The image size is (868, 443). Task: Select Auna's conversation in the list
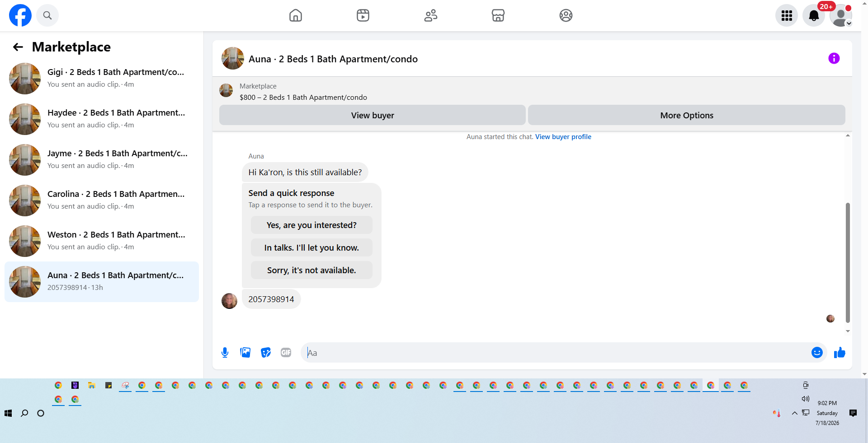102,282
